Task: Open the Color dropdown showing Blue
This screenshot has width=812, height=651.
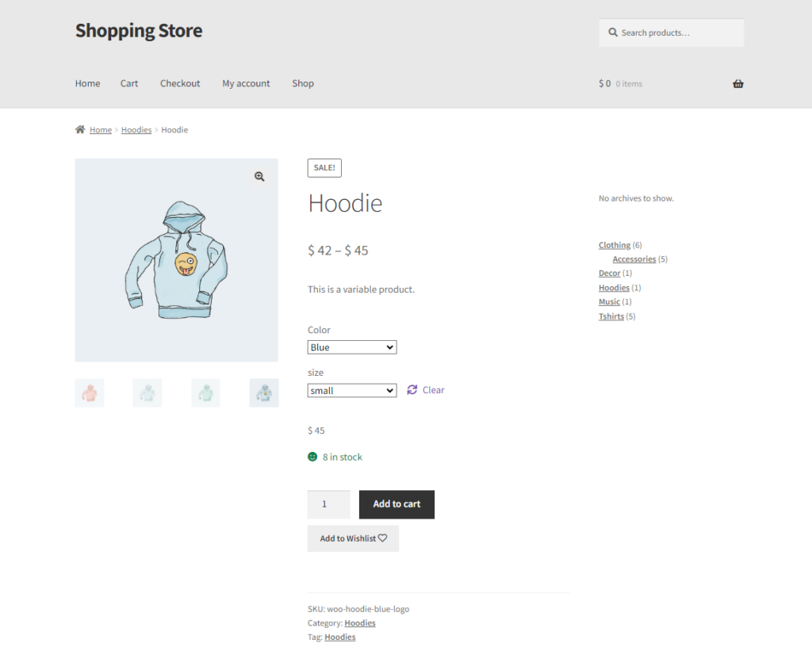Action: coord(352,347)
